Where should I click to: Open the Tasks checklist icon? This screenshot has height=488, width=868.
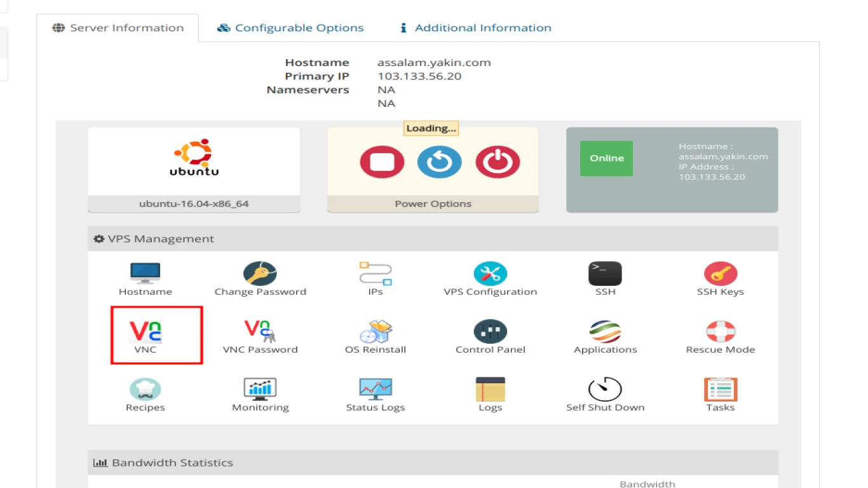point(721,389)
